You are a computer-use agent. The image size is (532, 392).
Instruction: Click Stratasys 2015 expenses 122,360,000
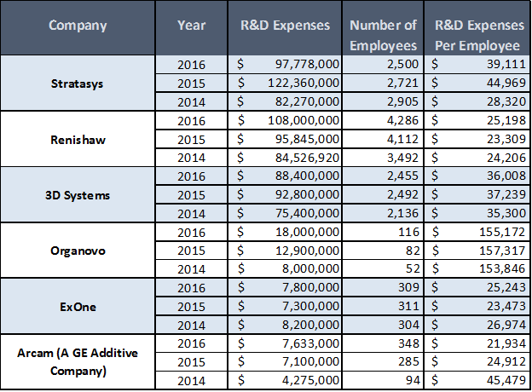[285, 83]
